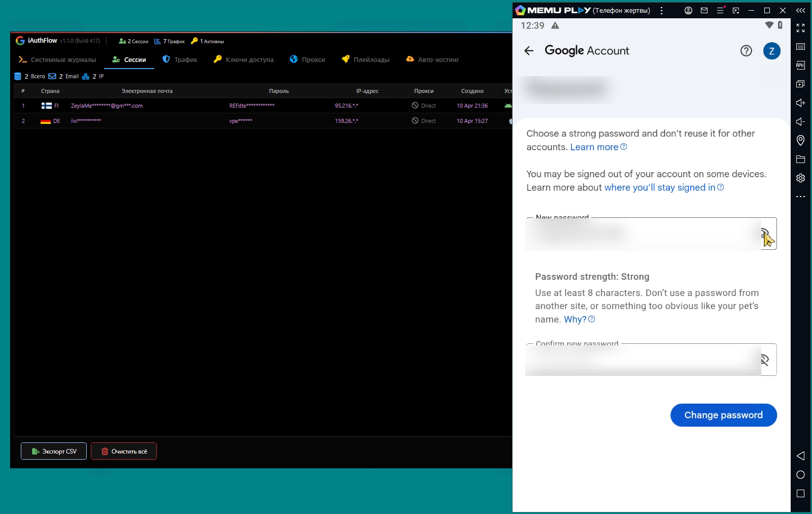Select the email cell starting with ZeylaMe
812x514 pixels.
tap(107, 106)
